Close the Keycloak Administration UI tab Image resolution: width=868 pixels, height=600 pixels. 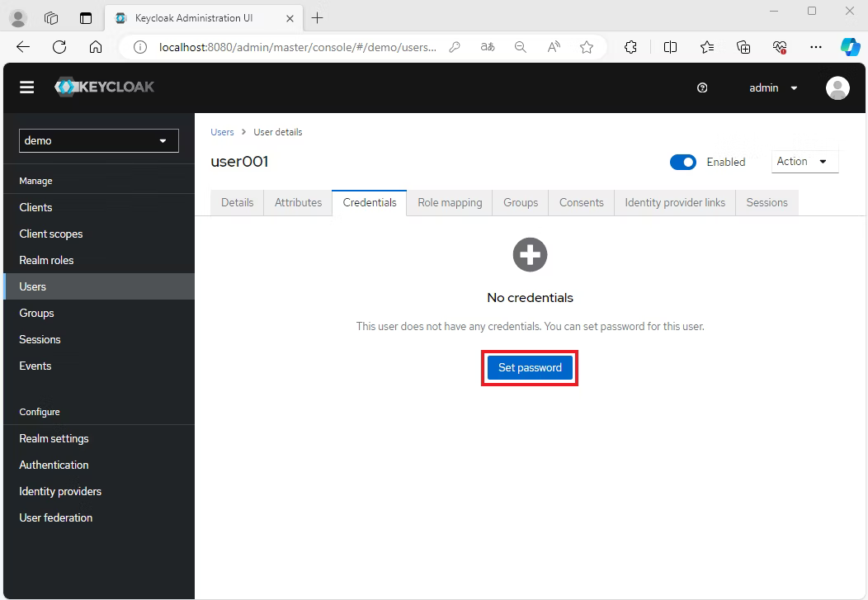pos(290,18)
